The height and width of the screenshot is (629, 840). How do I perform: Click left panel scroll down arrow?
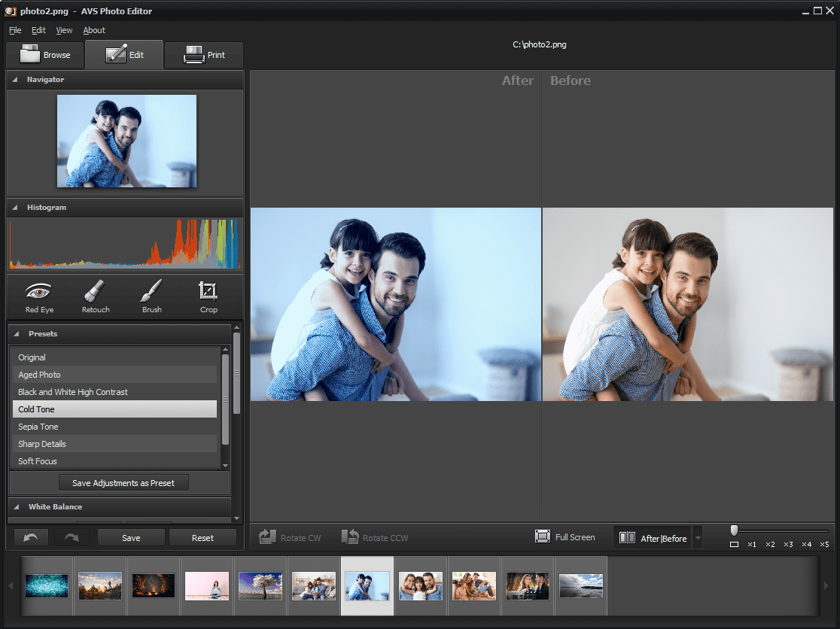(x=237, y=518)
